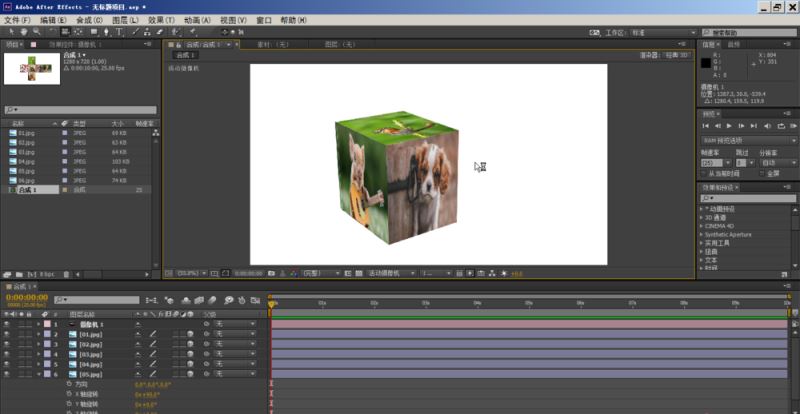Expand the 02.jpg layer properties triangle

coord(38,344)
